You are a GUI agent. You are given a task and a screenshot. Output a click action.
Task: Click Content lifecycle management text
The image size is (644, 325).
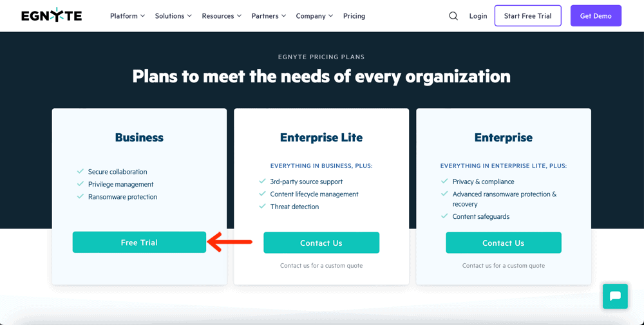(x=314, y=194)
